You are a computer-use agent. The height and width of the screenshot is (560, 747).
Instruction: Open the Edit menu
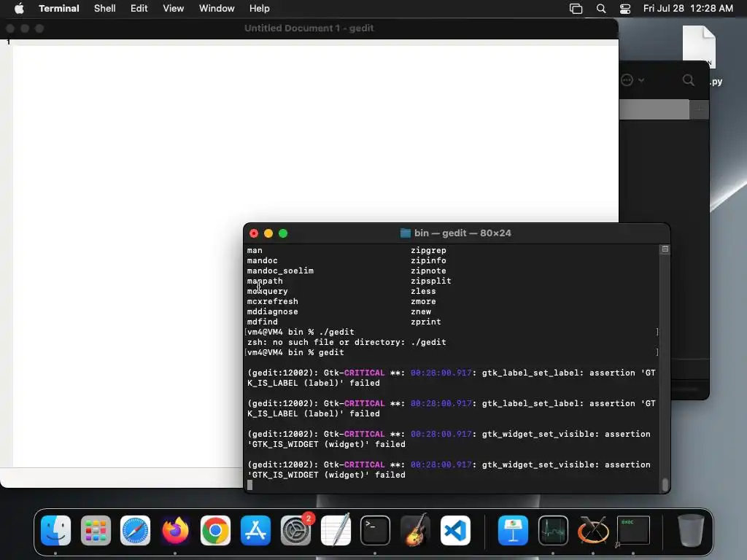point(139,9)
